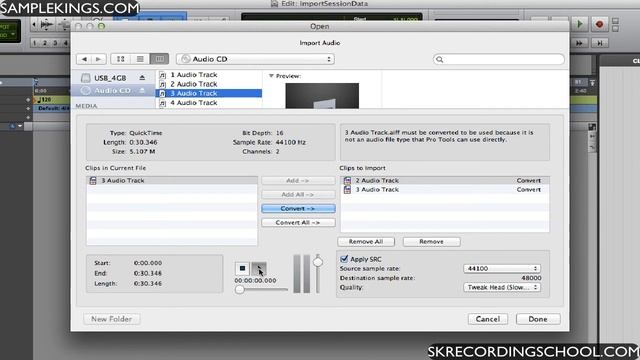640x360 pixels.
Task: Select file 4 Audio Track
Action: [x=209, y=103]
